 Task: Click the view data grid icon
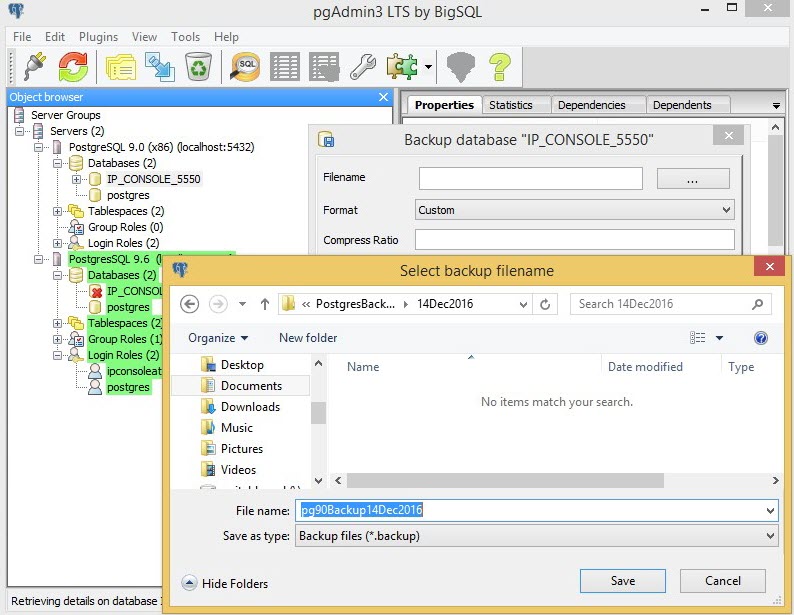point(285,67)
